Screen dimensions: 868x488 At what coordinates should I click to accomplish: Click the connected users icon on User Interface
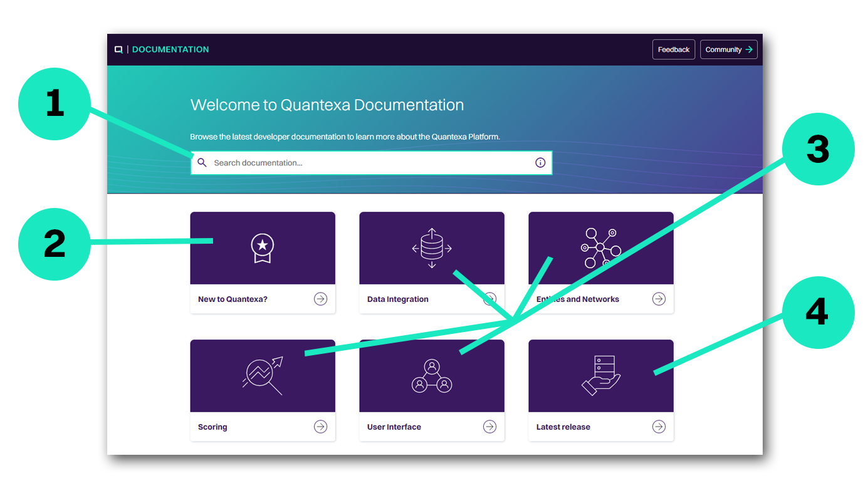(x=432, y=375)
